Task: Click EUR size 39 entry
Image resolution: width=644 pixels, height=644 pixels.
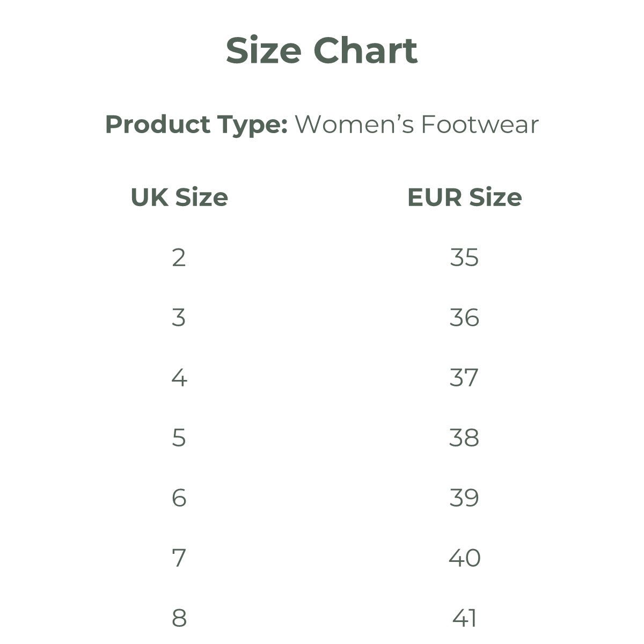Action: click(x=464, y=498)
